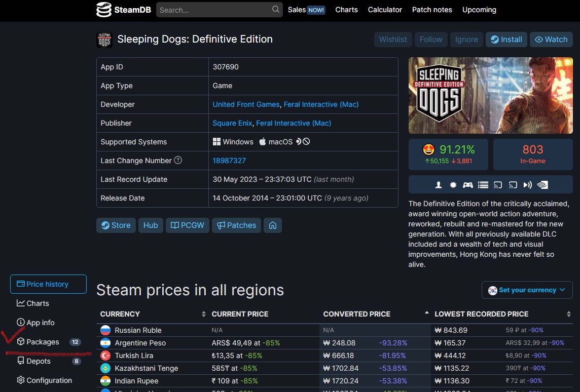The width and height of the screenshot is (580, 392).
Task: Click the small Sleeping Dogs icon beside the title
Action: (x=104, y=40)
